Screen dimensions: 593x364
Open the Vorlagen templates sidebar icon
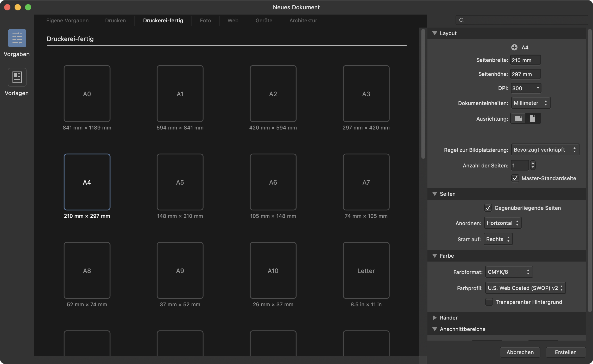click(x=17, y=77)
